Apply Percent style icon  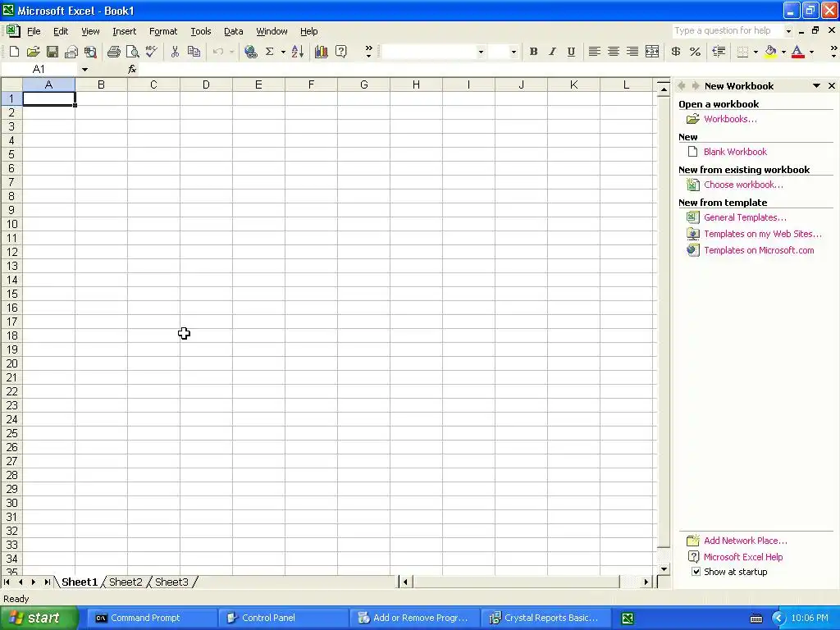coord(695,52)
